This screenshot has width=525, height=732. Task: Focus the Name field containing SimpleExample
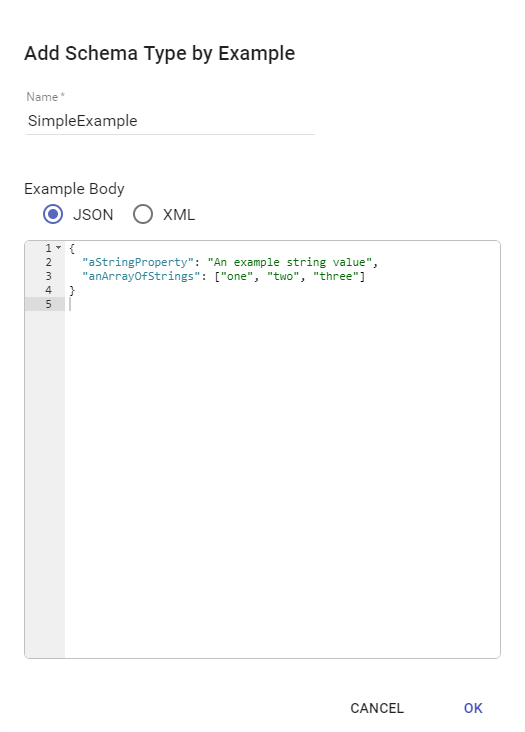(x=170, y=121)
